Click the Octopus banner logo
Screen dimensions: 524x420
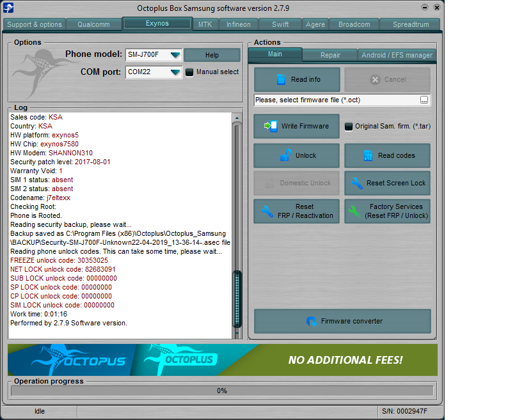[x=78, y=360]
